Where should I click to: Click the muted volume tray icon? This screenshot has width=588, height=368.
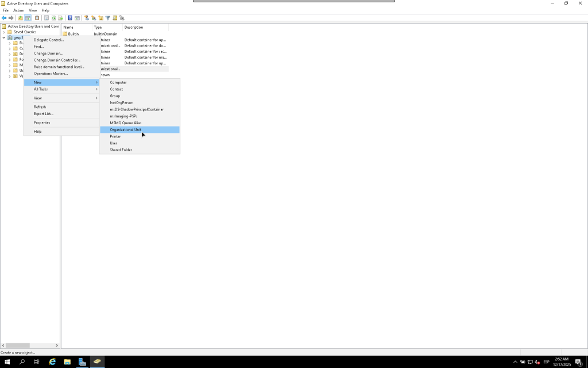(x=537, y=362)
